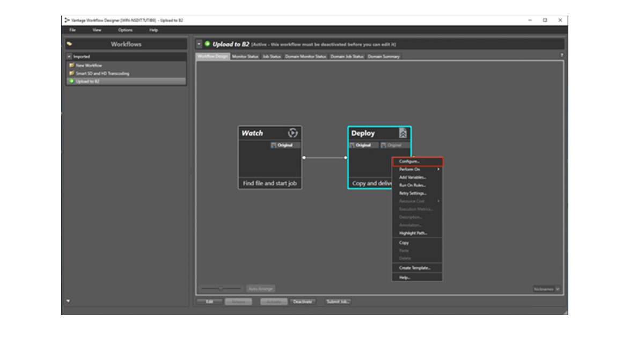The width and height of the screenshot is (644, 337).
Task: Click the Submit Job... button
Action: pos(338,302)
